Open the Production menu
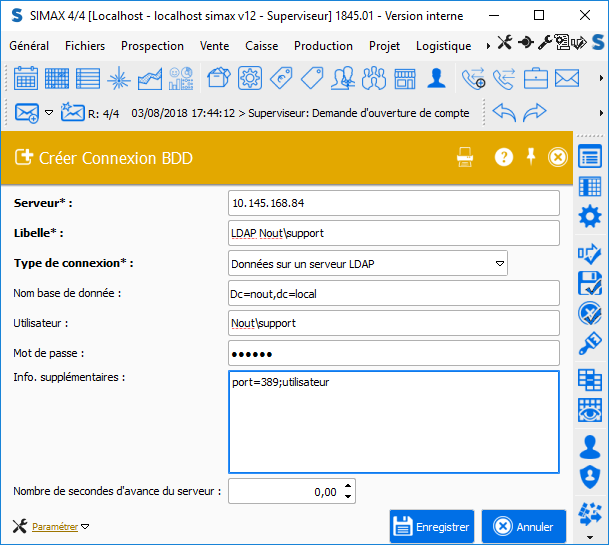Viewport: 609px width, 545px height. [x=323, y=46]
